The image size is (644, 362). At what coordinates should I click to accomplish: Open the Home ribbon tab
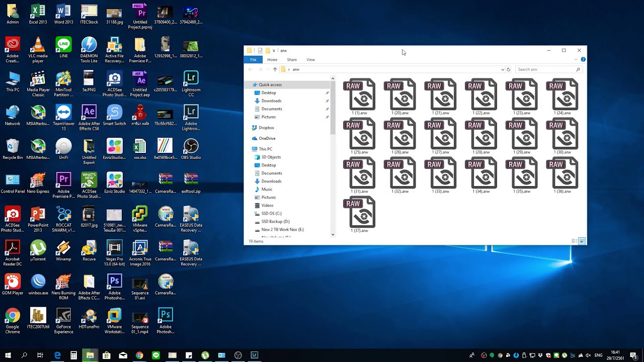(x=272, y=60)
